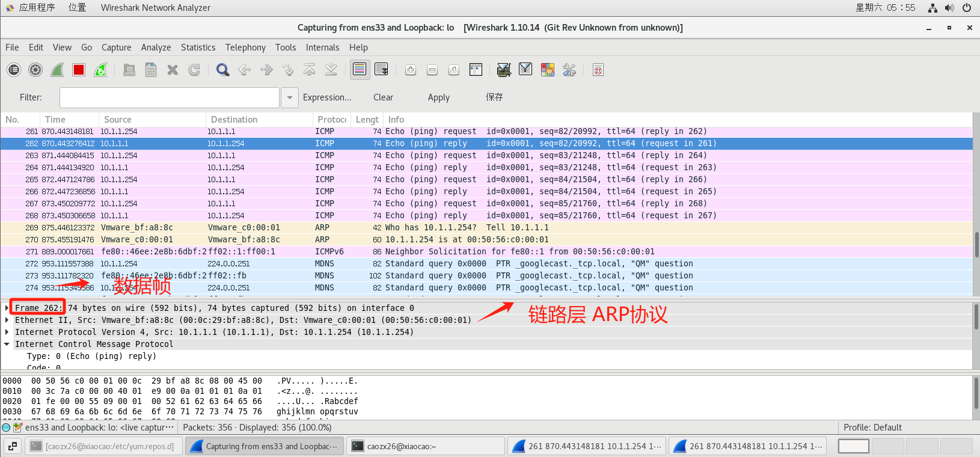Screen dimensions: 980x457
Task: Switch to /etc/yum.repos.d terminal taskbar item
Action: 104,446
